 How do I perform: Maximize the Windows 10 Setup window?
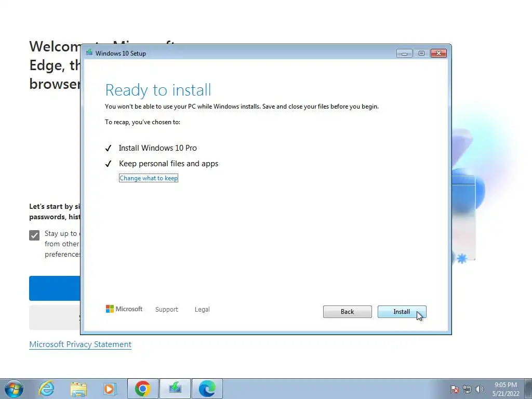[x=421, y=54]
